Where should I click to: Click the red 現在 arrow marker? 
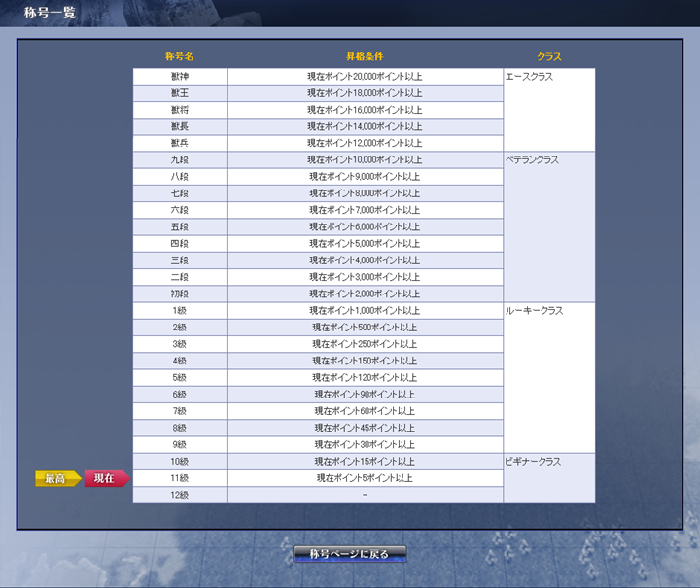[x=107, y=479]
